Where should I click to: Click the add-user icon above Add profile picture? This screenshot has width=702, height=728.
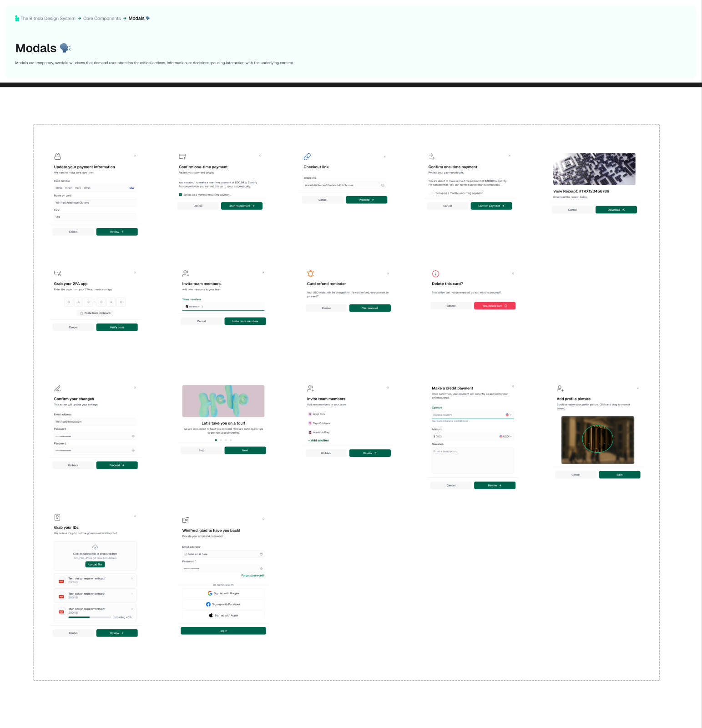[561, 389]
